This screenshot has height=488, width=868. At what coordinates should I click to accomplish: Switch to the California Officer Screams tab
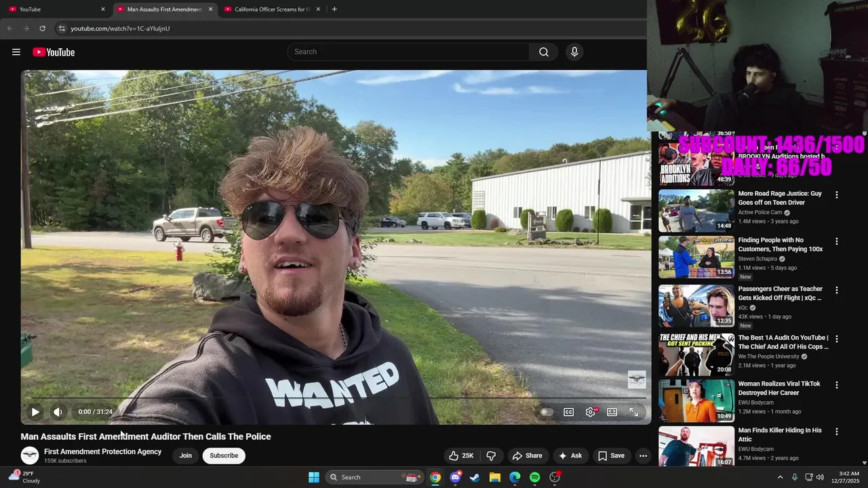pos(272,9)
